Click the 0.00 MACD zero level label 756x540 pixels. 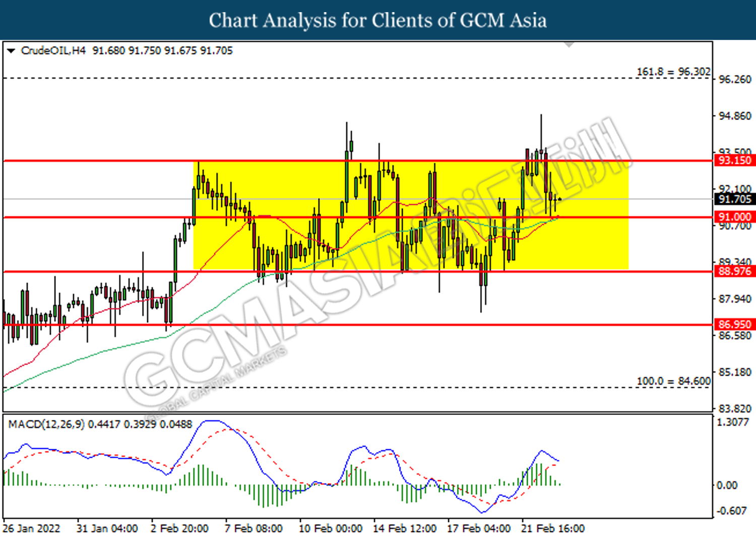click(x=727, y=485)
